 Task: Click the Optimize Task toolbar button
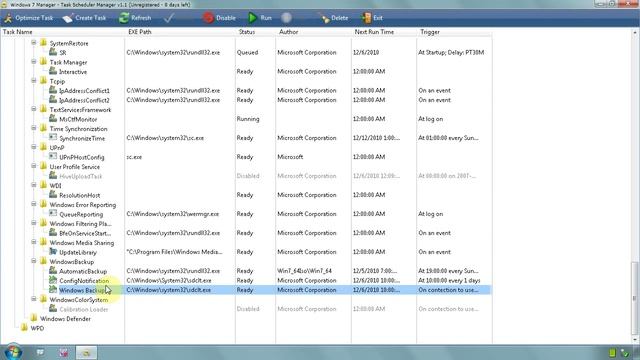click(x=29, y=18)
